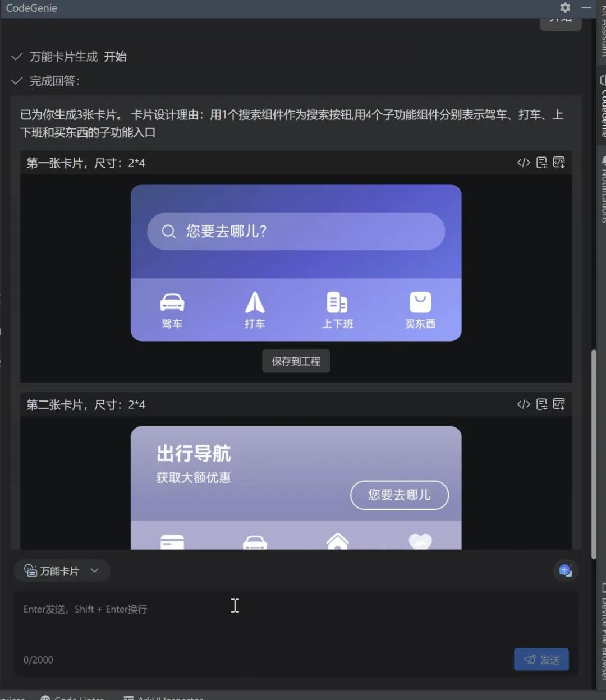Image resolution: width=606 pixels, height=700 pixels.
Task: View code of the first card
Action: pos(524,162)
